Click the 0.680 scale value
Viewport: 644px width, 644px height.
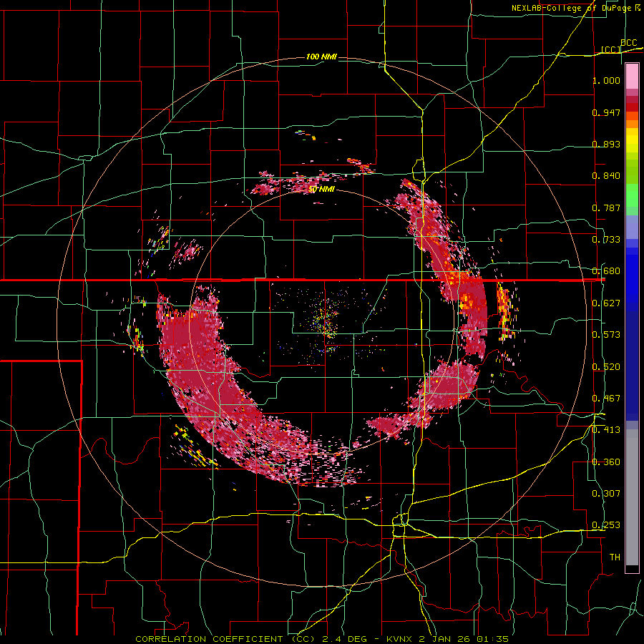tap(606, 271)
